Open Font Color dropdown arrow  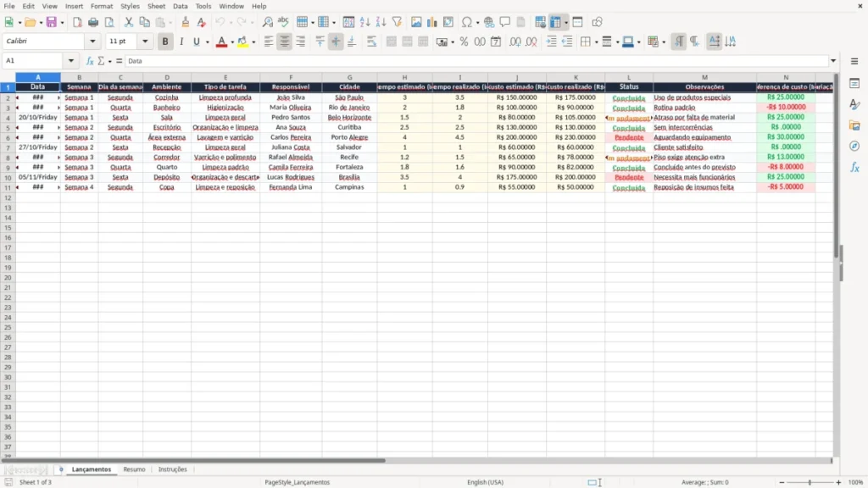(x=232, y=42)
